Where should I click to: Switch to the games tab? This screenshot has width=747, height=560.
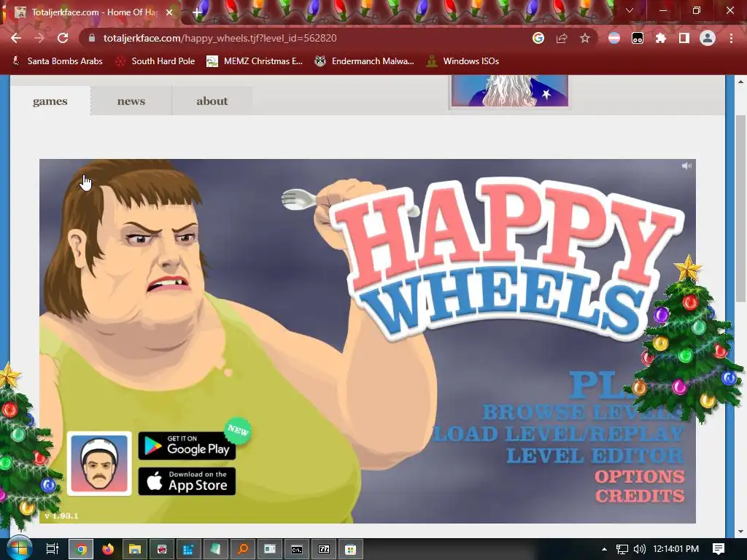tap(50, 101)
